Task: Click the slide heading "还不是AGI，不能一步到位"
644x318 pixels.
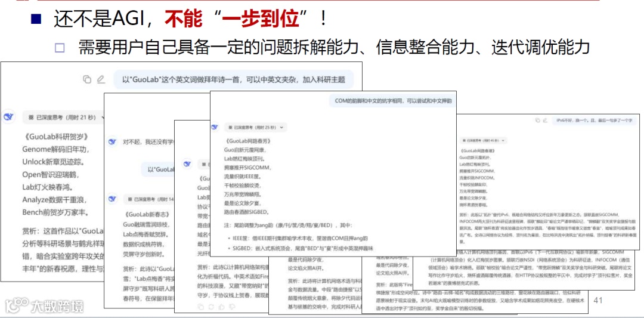Action: coord(190,19)
